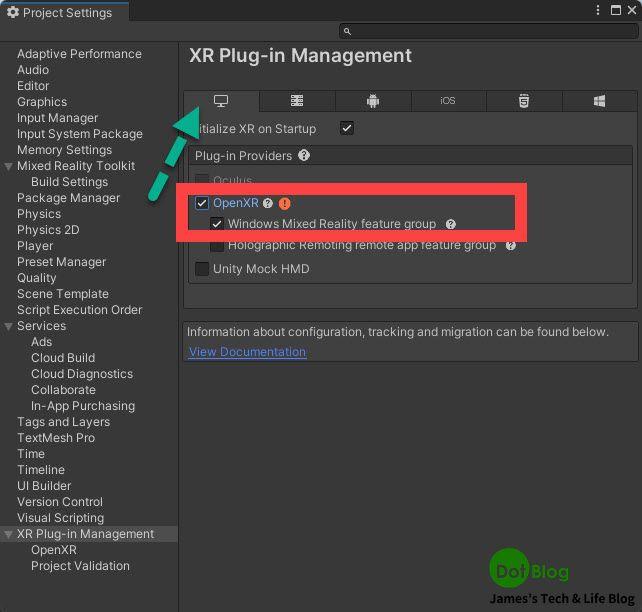Open Cloud Diagnostics under Services
The image size is (642, 612).
tap(82, 374)
